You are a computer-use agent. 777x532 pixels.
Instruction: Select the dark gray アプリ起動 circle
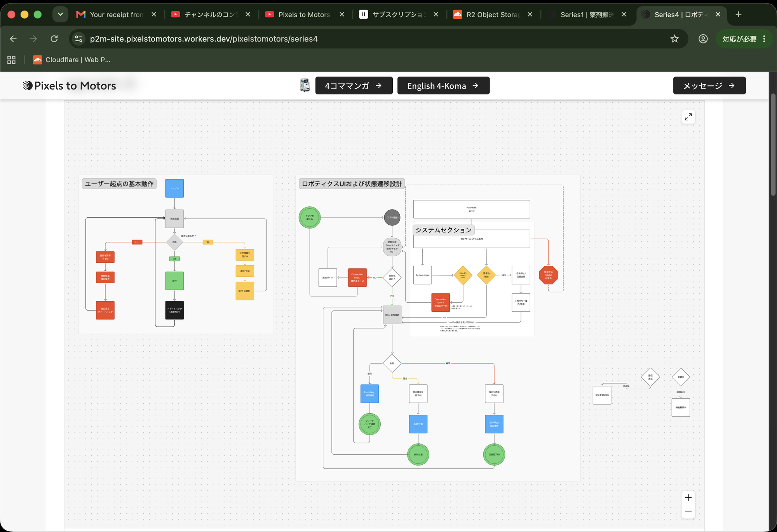coord(392,218)
